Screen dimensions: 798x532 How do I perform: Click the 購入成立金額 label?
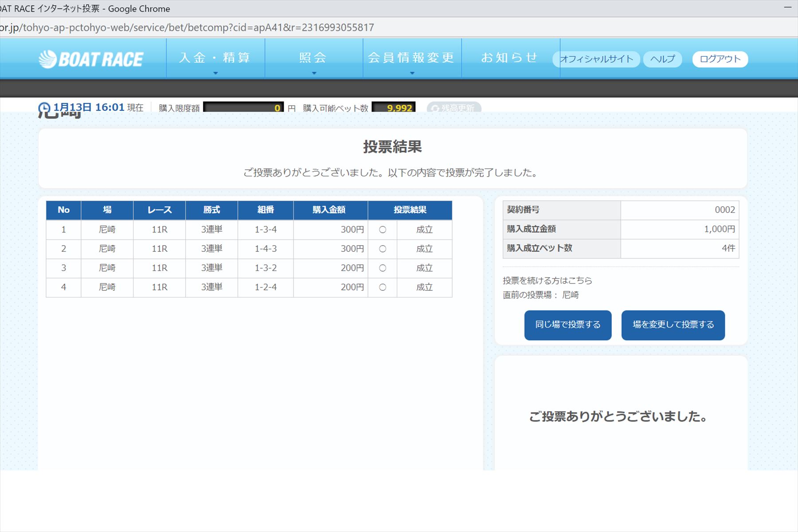coord(531,229)
